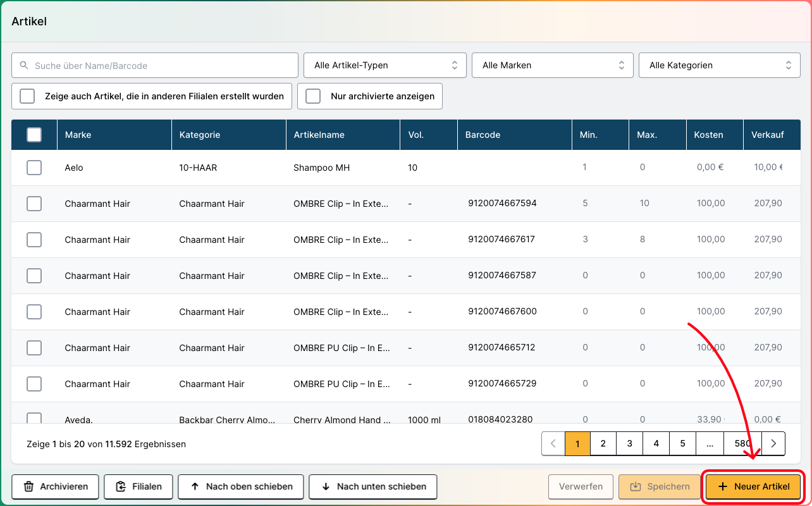
Task: Click Nach oben schieben button
Action: click(241, 486)
